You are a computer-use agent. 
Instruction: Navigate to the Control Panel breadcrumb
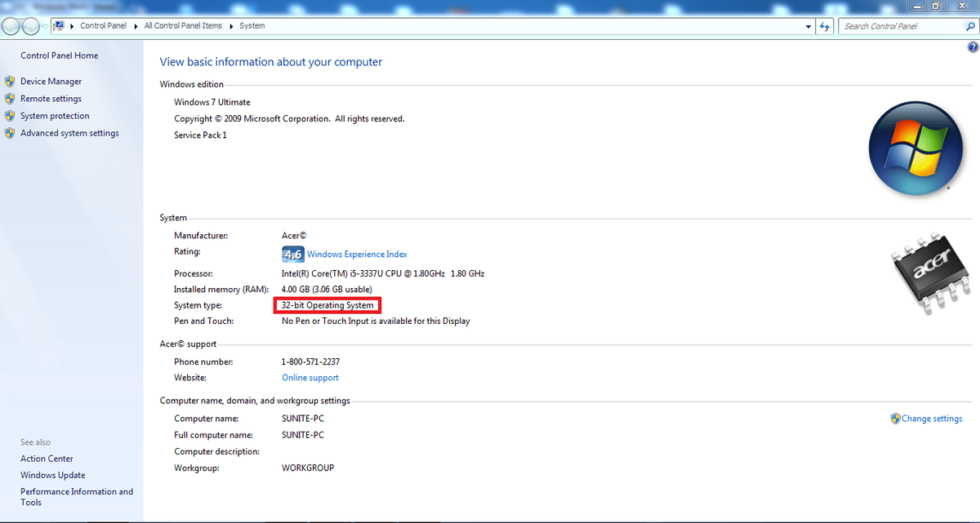[x=103, y=25]
